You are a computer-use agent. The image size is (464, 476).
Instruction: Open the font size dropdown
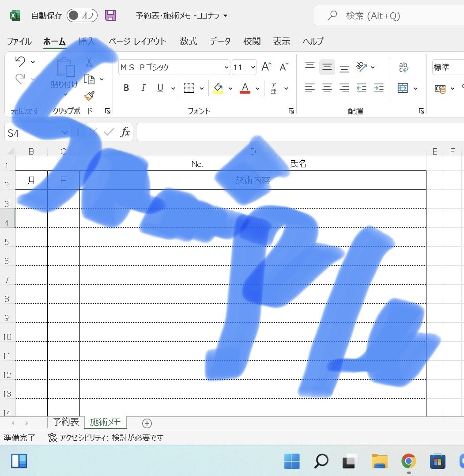point(253,67)
